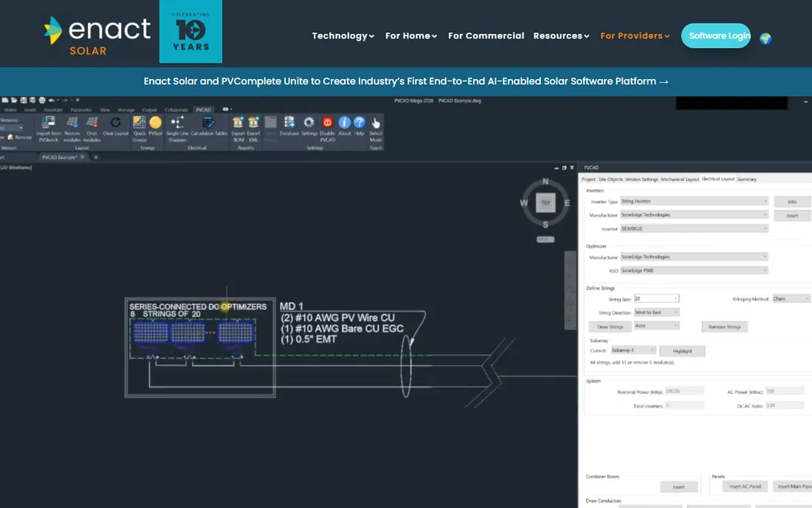Image resolution: width=812 pixels, height=508 pixels.
Task: Switch to the Mechanical Layout tab
Action: (679, 179)
